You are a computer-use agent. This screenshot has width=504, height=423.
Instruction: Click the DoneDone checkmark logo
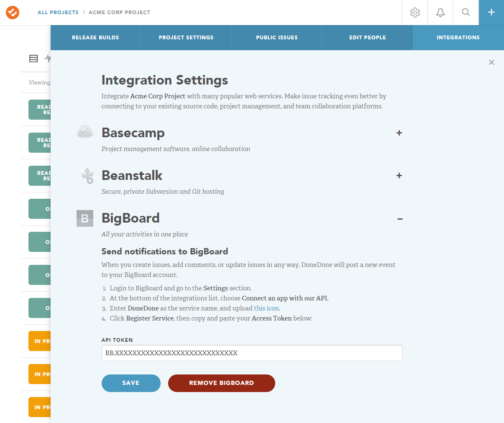(13, 13)
